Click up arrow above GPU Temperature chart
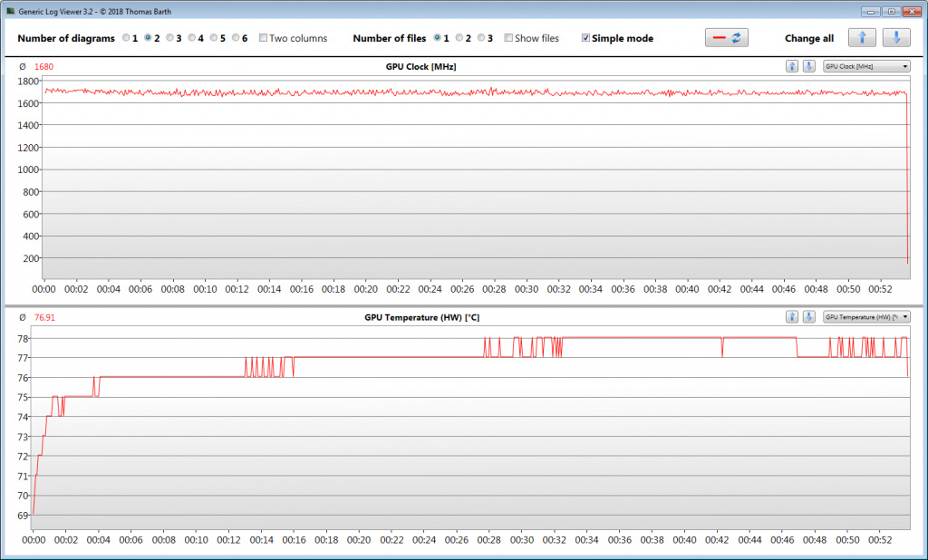Image resolution: width=928 pixels, height=560 pixels. click(792, 316)
